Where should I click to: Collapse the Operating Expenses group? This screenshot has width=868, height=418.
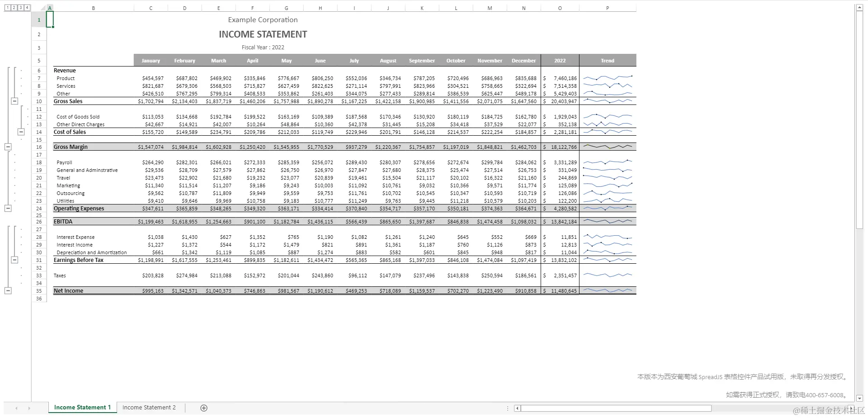pos(8,209)
